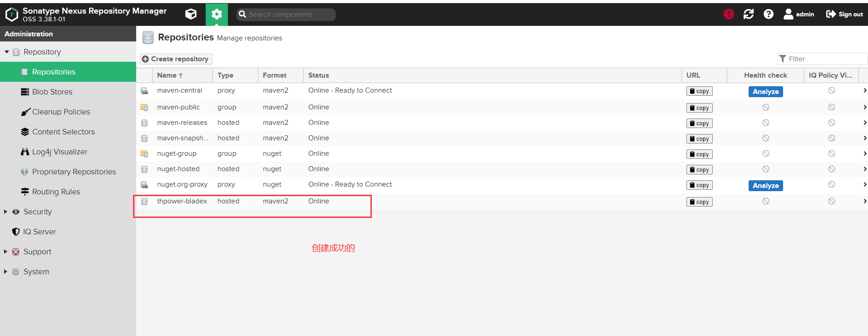This screenshot has height=336, width=868.
Task: Click the Security icon in sidebar
Action: pyautogui.click(x=16, y=212)
